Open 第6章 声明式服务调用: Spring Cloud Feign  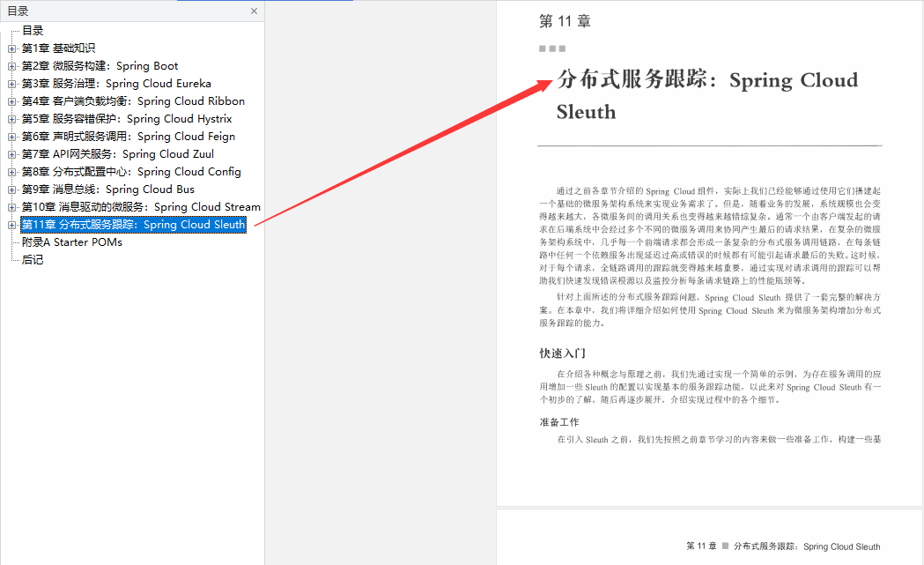129,137
